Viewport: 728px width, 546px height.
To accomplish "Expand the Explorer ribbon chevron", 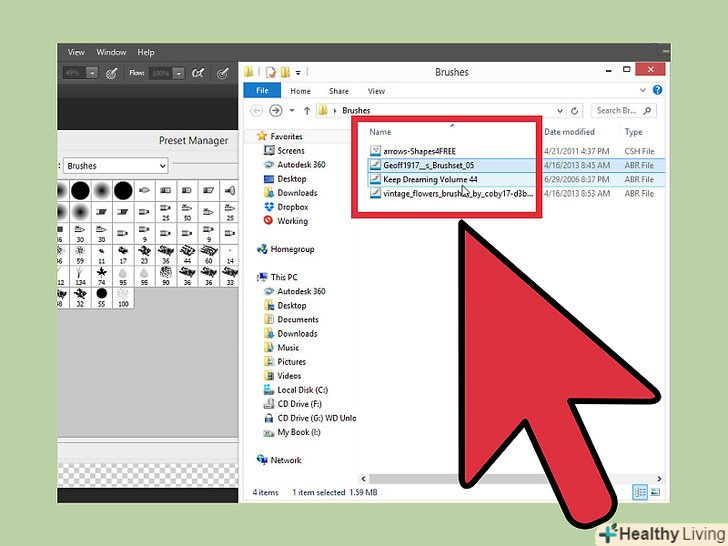I will (643, 90).
